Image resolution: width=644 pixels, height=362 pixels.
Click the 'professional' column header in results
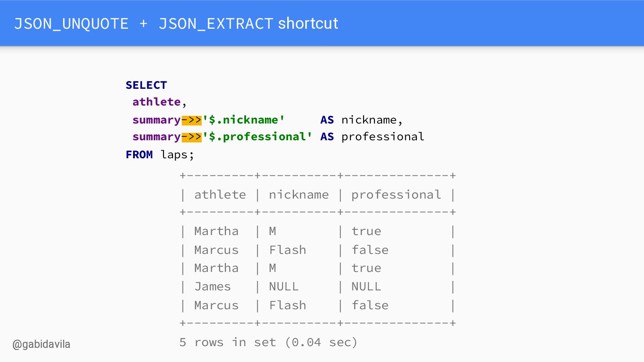coord(396,195)
